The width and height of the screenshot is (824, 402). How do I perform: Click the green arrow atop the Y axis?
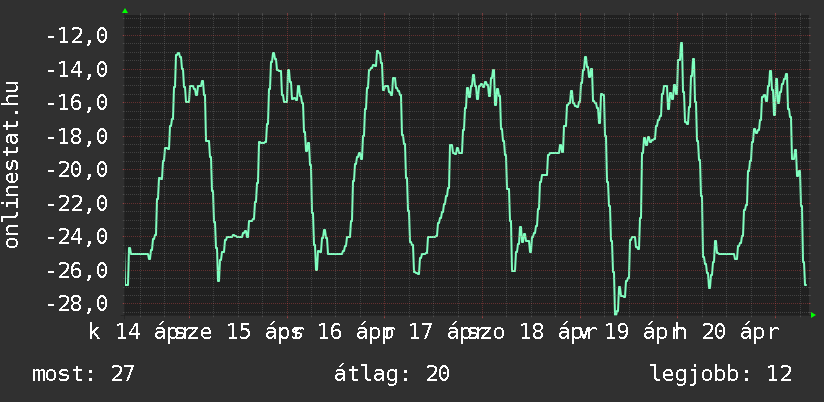(x=124, y=11)
